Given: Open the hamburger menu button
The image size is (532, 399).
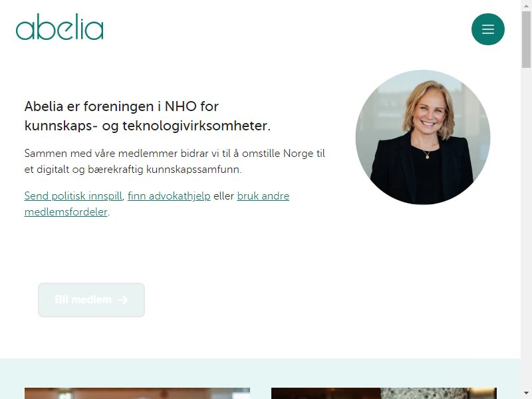Looking at the screenshot, I should (x=488, y=29).
